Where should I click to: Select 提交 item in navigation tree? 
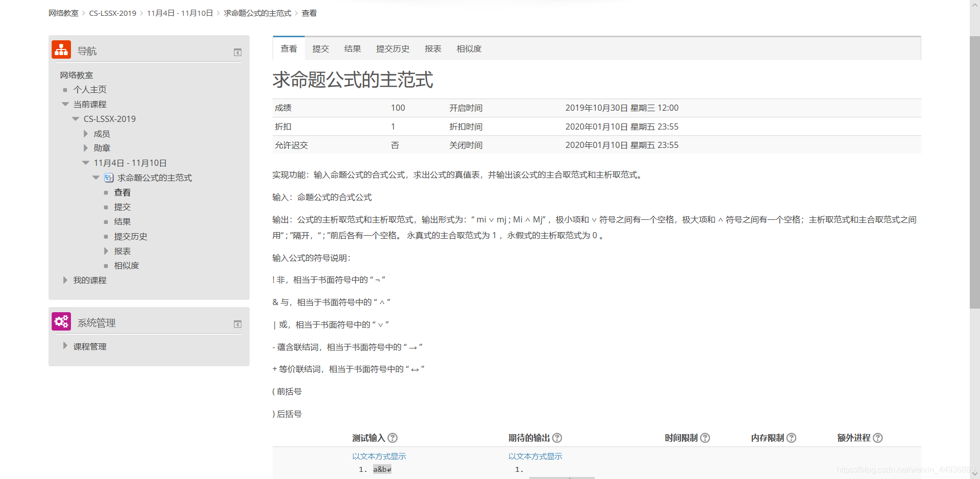tap(122, 207)
